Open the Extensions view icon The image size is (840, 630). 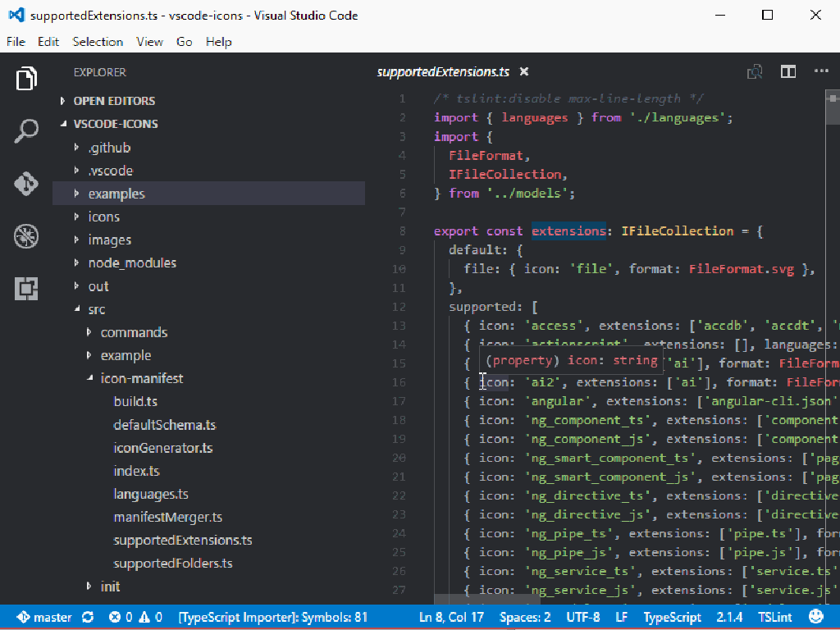coord(26,289)
